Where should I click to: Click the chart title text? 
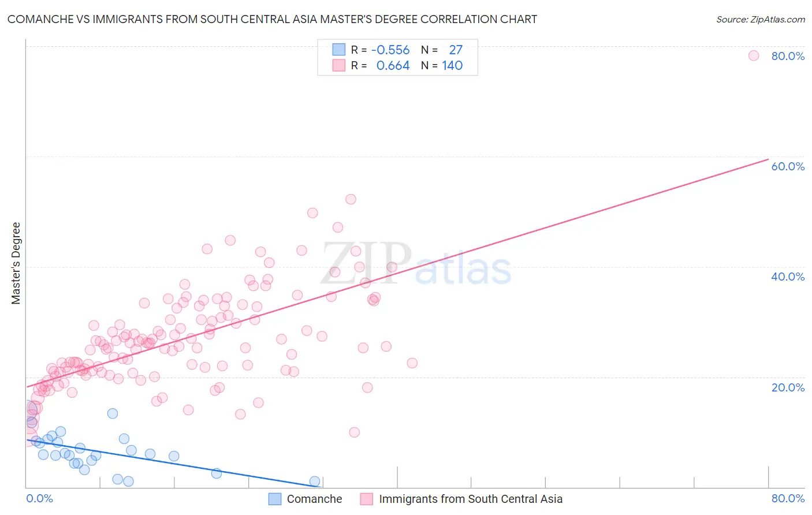(272, 19)
